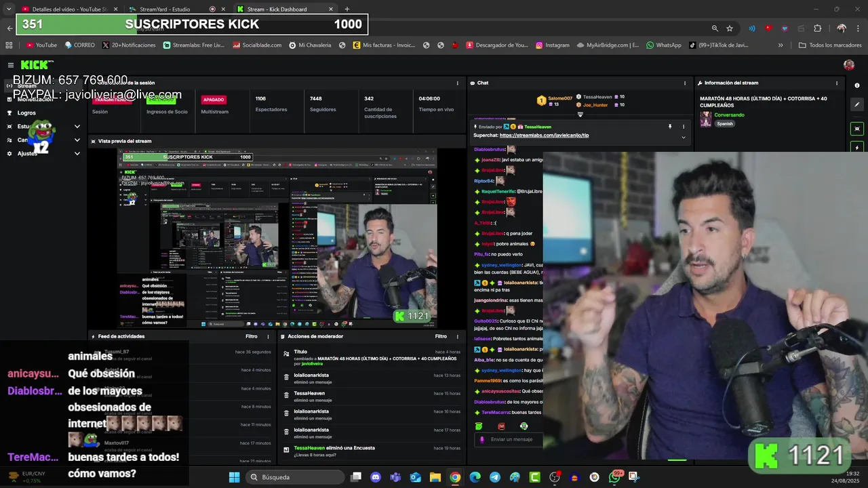The height and width of the screenshot is (488, 868).
Task: Open the Instagram bookmark
Action: [553, 45]
